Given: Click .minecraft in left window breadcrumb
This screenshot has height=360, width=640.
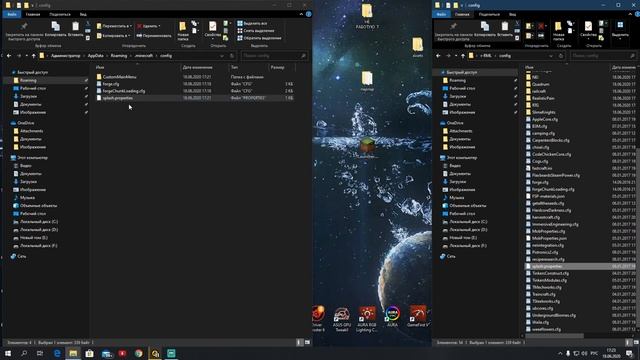Looking at the screenshot, I should tap(144, 56).
